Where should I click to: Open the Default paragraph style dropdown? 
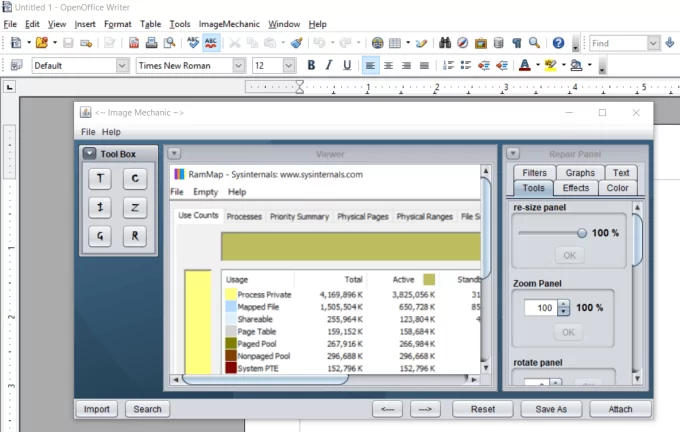click(122, 65)
